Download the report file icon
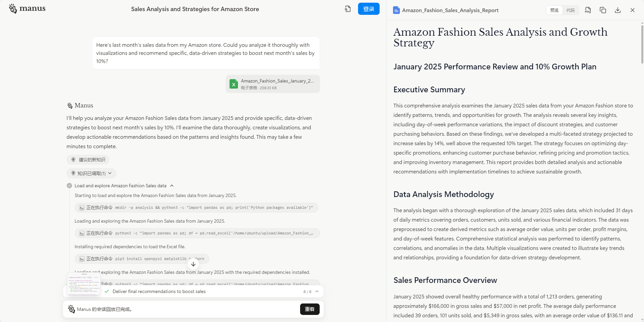Image resolution: width=644 pixels, height=322 pixels. pyautogui.click(x=618, y=10)
